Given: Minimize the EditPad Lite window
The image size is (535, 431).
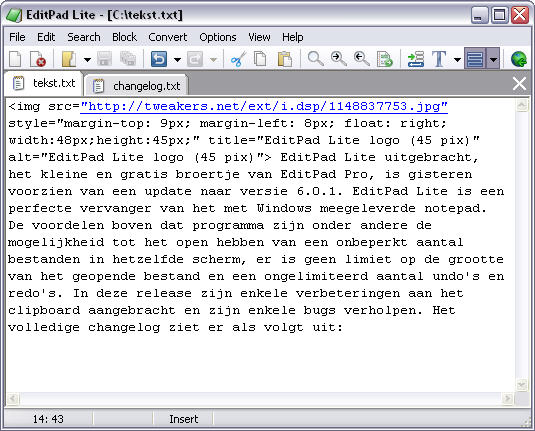Looking at the screenshot, I should [x=479, y=15].
